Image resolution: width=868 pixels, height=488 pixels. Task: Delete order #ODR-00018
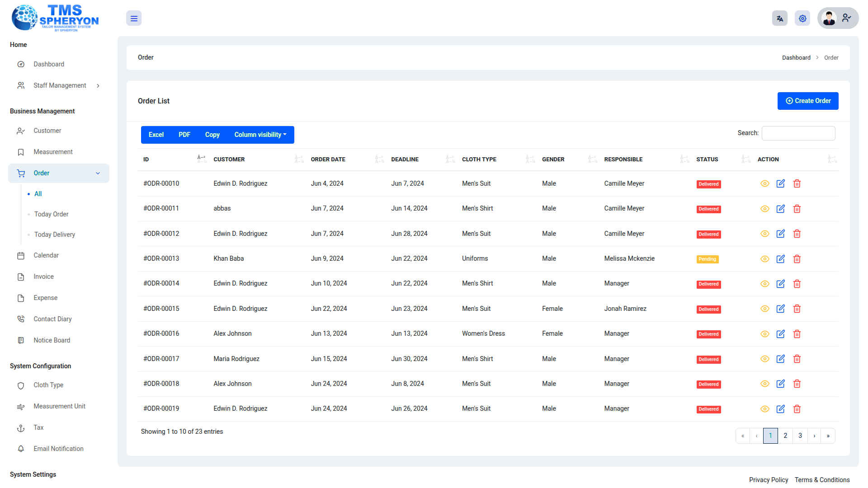point(797,384)
